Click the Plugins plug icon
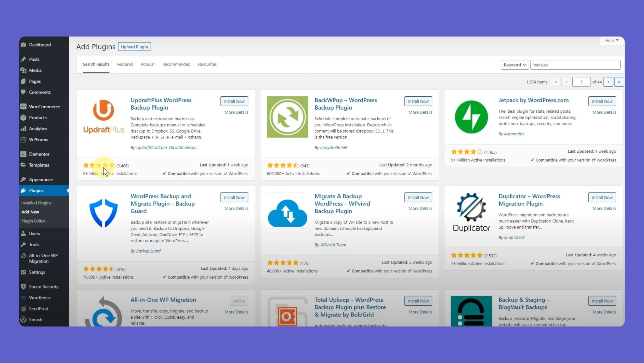This screenshot has width=644, height=363. (x=23, y=190)
